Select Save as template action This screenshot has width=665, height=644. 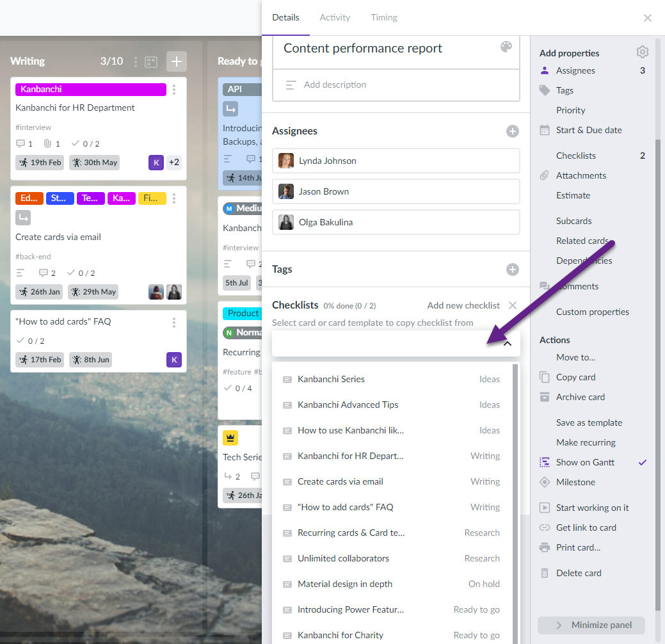click(x=589, y=423)
